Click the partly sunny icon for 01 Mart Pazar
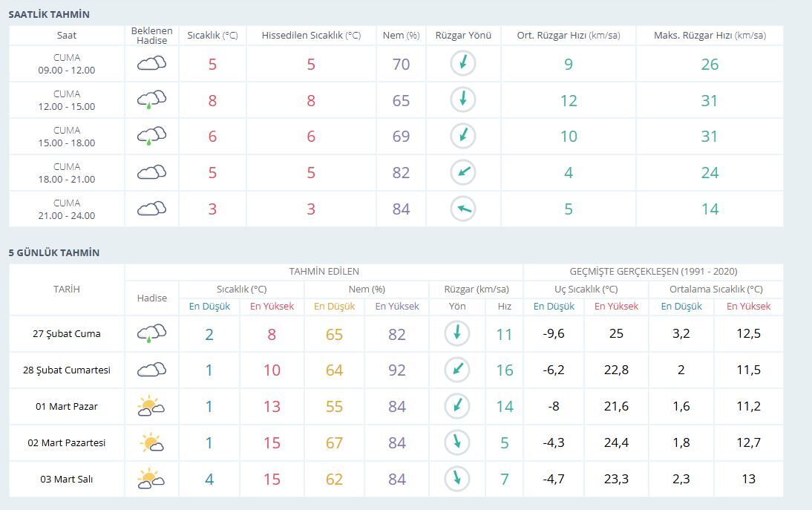This screenshot has width=812, height=510. tap(151, 407)
